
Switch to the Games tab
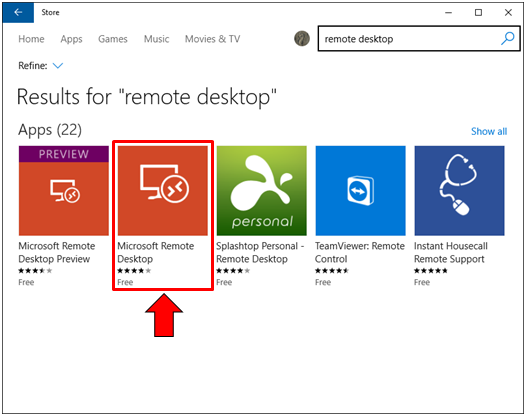[x=113, y=39]
